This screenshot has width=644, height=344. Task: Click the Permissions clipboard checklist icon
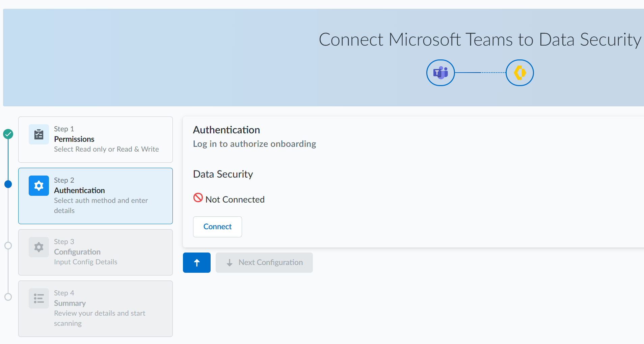pos(39,134)
